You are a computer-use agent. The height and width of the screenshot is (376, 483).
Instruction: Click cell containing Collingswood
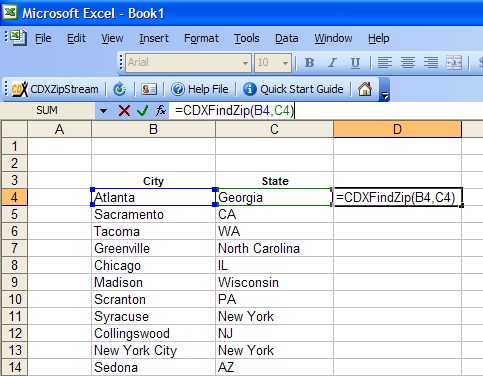(x=153, y=333)
